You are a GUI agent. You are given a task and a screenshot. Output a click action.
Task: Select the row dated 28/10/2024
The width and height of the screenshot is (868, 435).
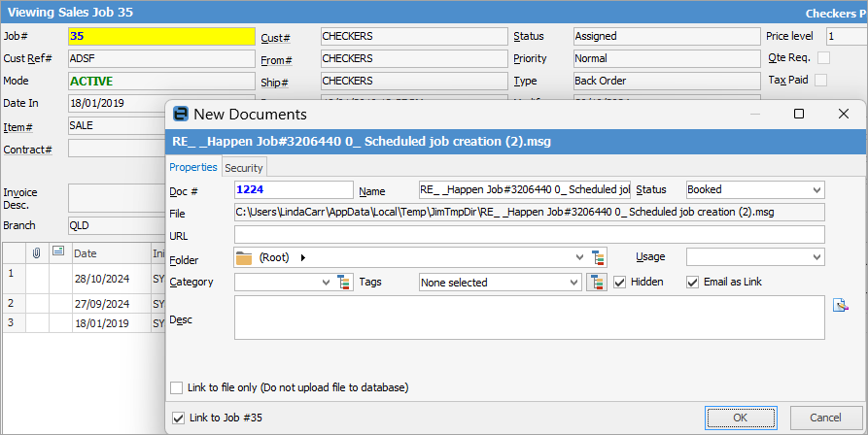tap(84, 279)
